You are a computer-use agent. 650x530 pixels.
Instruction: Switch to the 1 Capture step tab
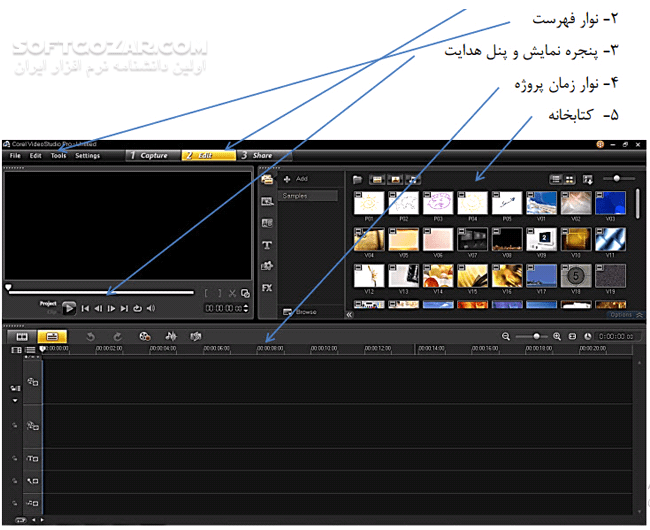pyautogui.click(x=153, y=155)
